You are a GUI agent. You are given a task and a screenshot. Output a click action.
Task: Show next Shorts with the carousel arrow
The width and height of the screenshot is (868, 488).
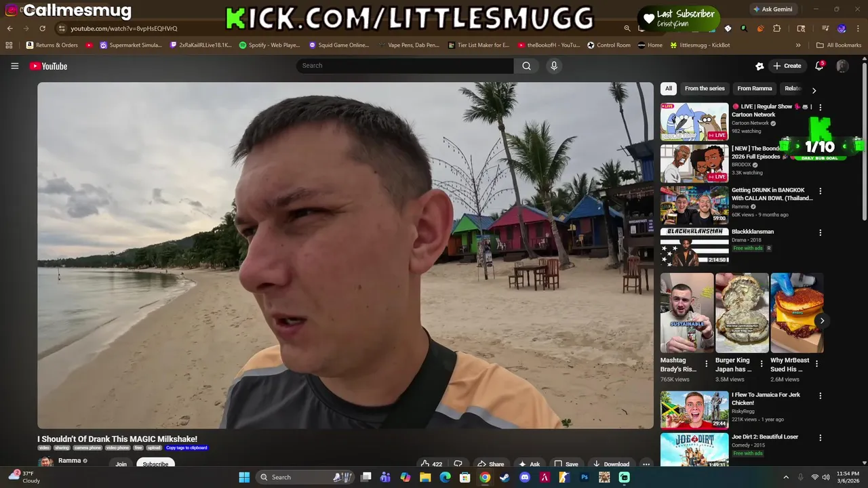coord(822,321)
